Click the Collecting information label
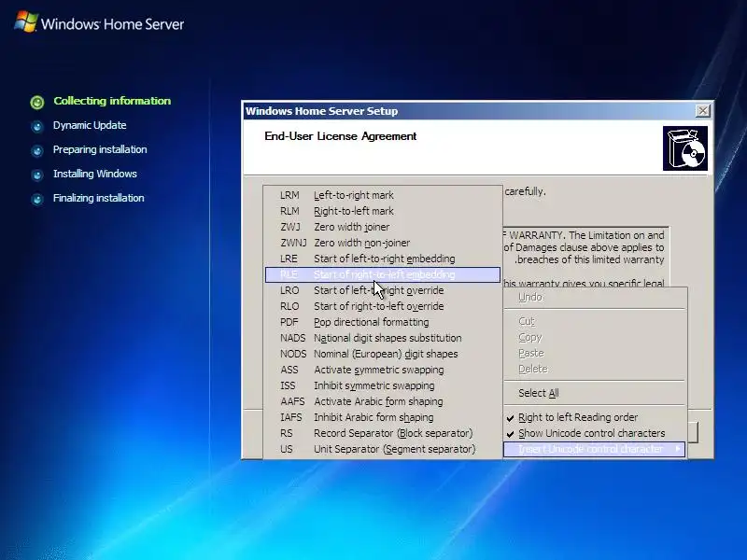 [x=112, y=101]
